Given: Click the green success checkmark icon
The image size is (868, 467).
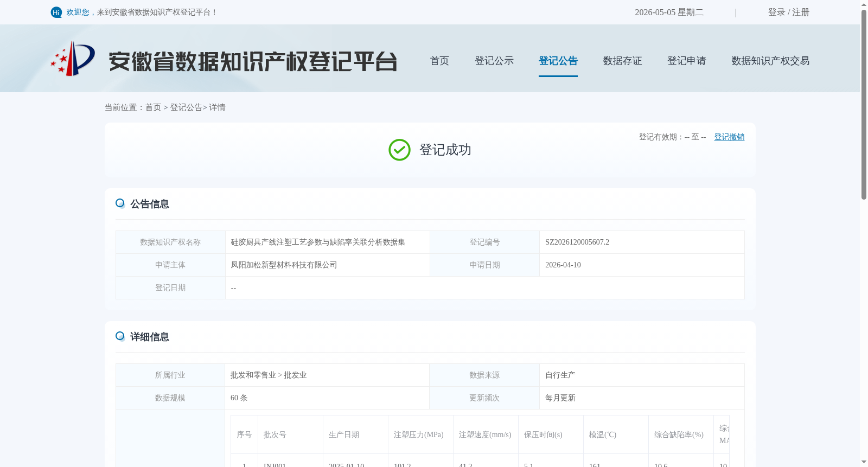Looking at the screenshot, I should coord(399,150).
